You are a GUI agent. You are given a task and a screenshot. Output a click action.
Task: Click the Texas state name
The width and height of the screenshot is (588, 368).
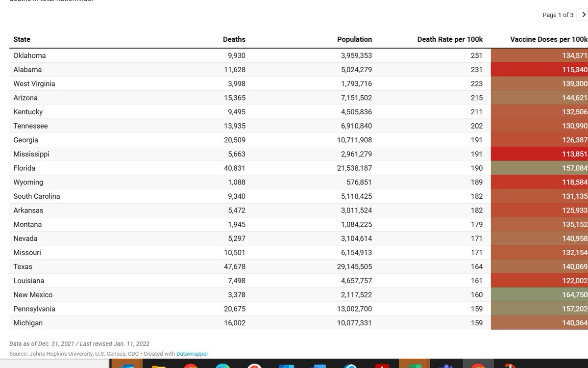coord(23,267)
